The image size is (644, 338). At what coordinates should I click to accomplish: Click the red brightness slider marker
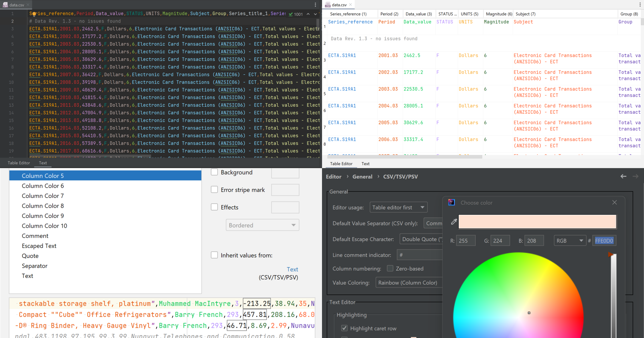(610, 254)
